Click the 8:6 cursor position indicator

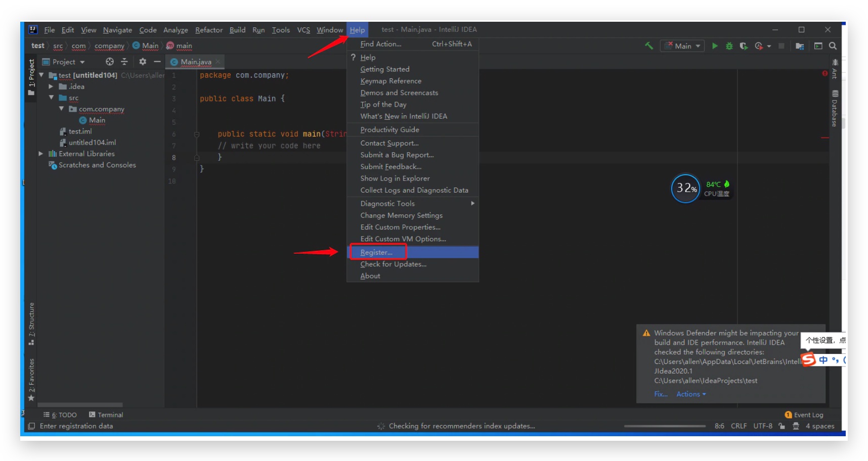point(719,426)
